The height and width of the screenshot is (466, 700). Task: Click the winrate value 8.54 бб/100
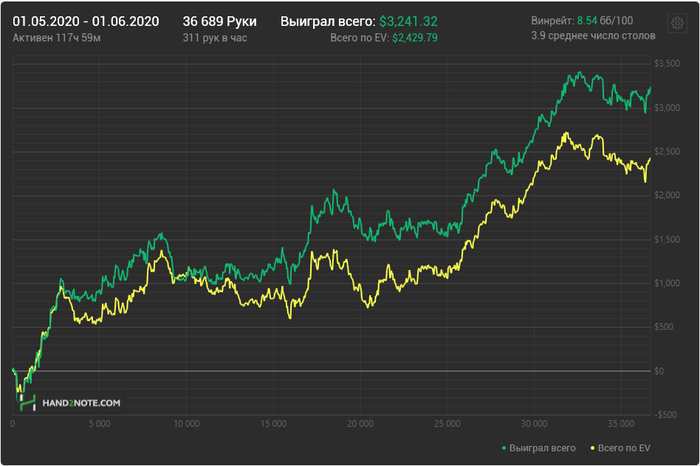(605, 21)
